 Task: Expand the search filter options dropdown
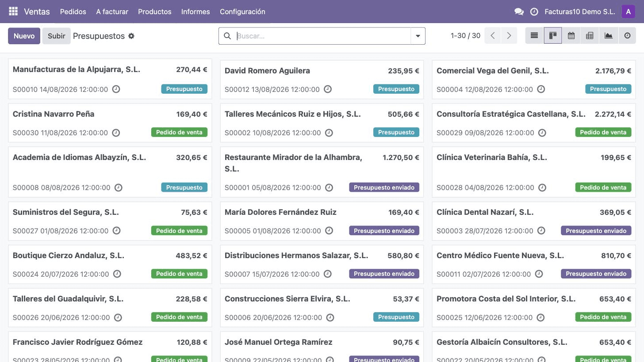(x=418, y=36)
